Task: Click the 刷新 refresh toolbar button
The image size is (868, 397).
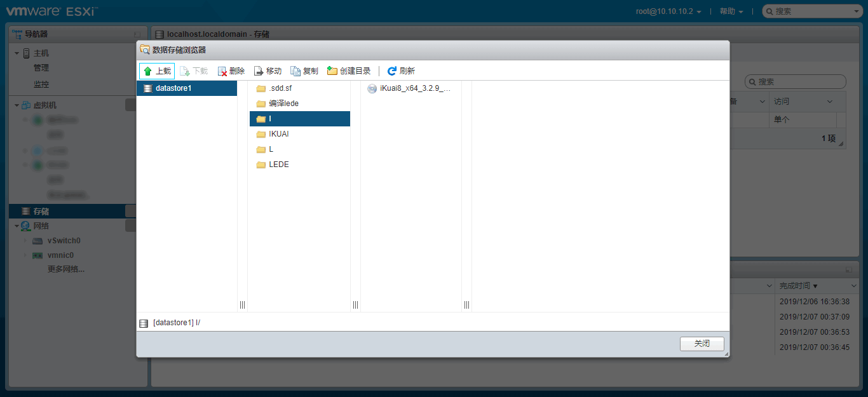Action: click(x=401, y=71)
